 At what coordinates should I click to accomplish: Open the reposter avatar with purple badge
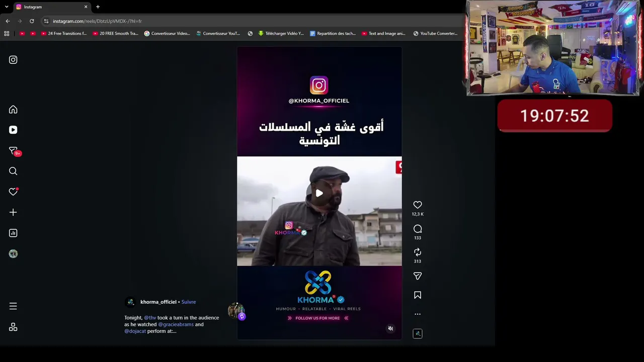pos(236,311)
